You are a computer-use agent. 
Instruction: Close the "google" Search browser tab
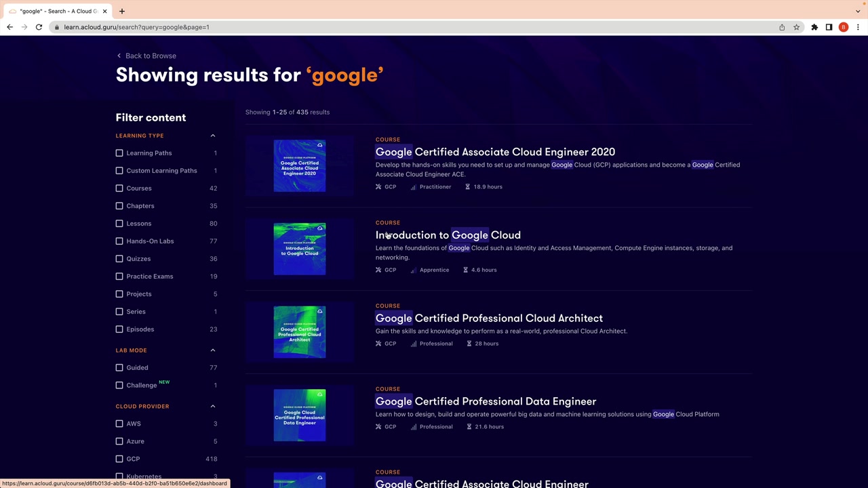tap(104, 11)
